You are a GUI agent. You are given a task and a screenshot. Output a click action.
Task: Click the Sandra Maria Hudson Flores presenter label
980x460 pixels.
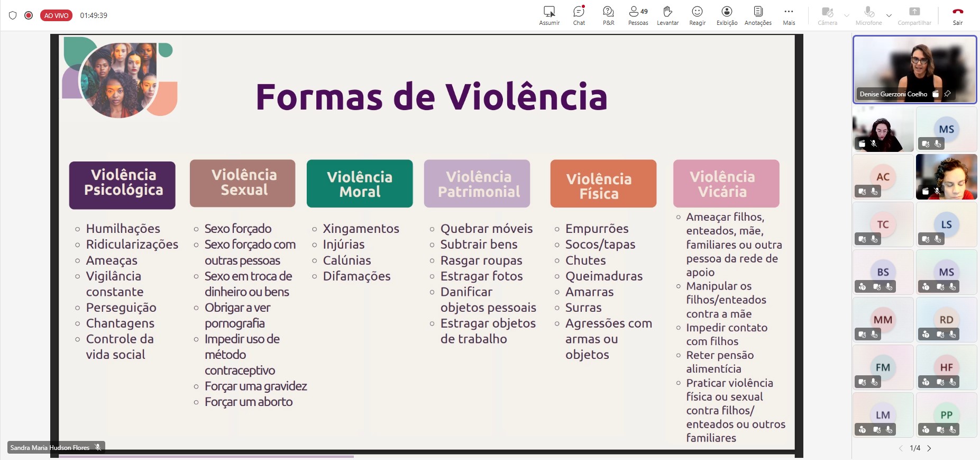pos(56,448)
